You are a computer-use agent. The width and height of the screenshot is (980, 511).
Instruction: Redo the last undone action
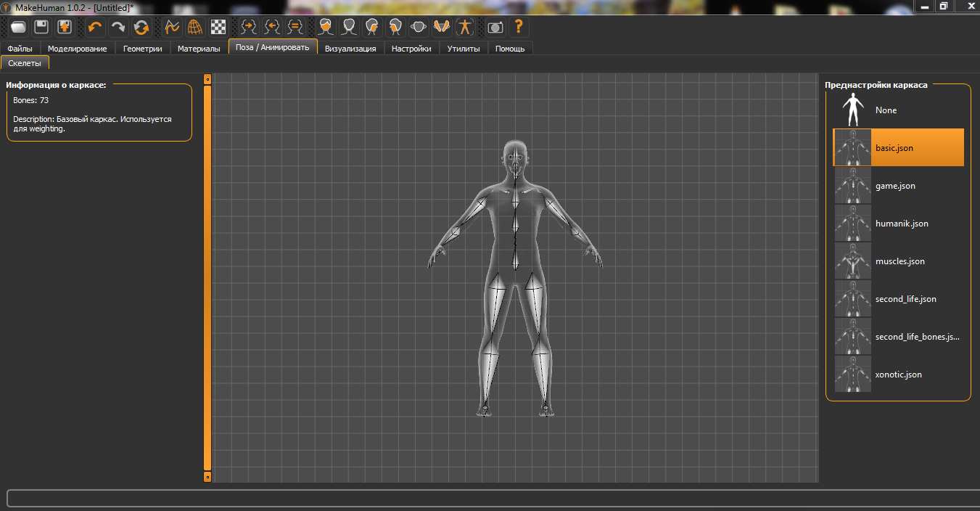(118, 28)
